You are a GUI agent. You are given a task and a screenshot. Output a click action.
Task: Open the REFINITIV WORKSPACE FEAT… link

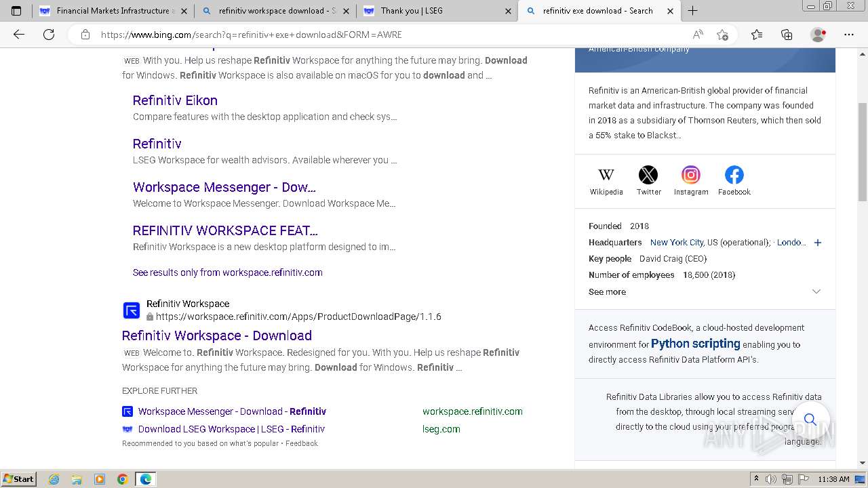[225, 230]
